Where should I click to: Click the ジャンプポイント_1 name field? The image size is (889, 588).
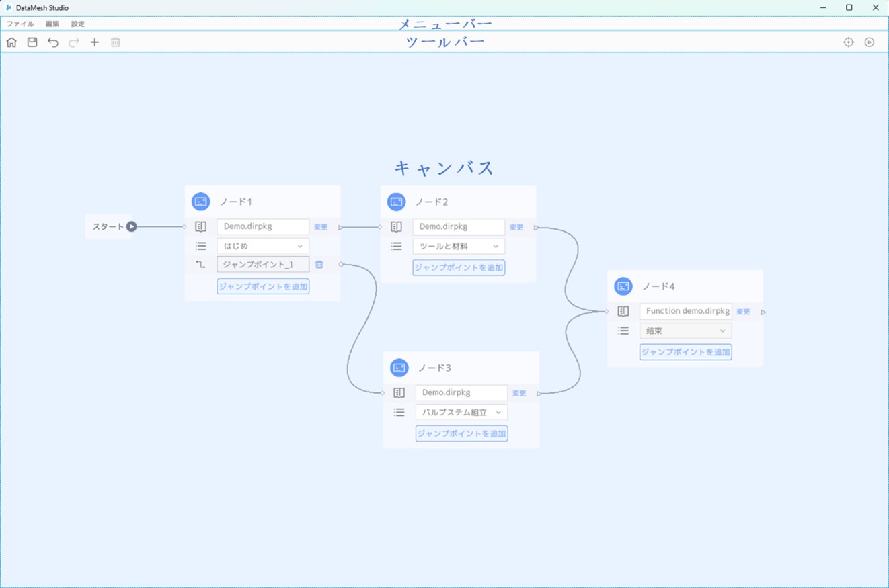tap(263, 265)
